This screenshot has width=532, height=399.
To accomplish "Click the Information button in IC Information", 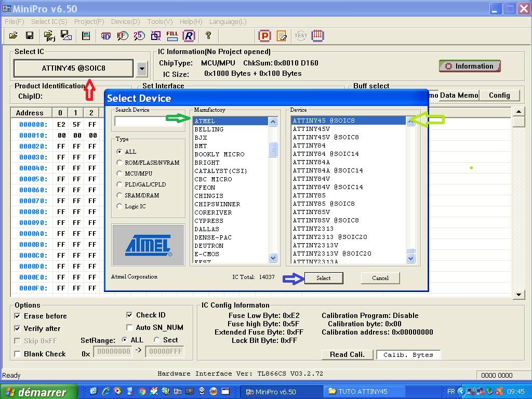I will pyautogui.click(x=470, y=66).
